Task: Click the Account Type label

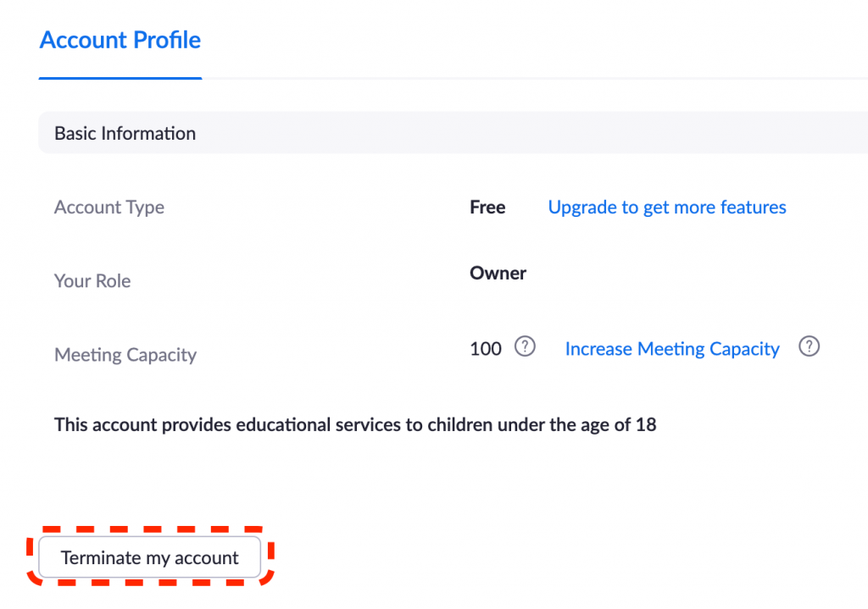Action: point(109,208)
